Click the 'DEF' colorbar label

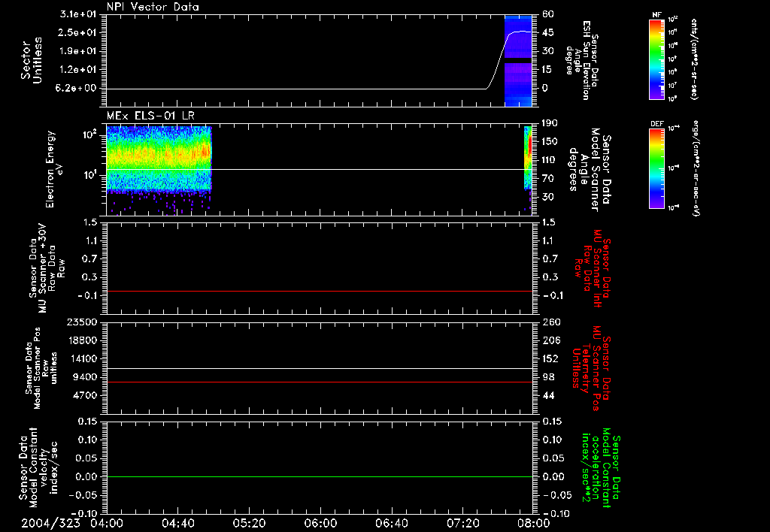pyautogui.click(x=657, y=124)
